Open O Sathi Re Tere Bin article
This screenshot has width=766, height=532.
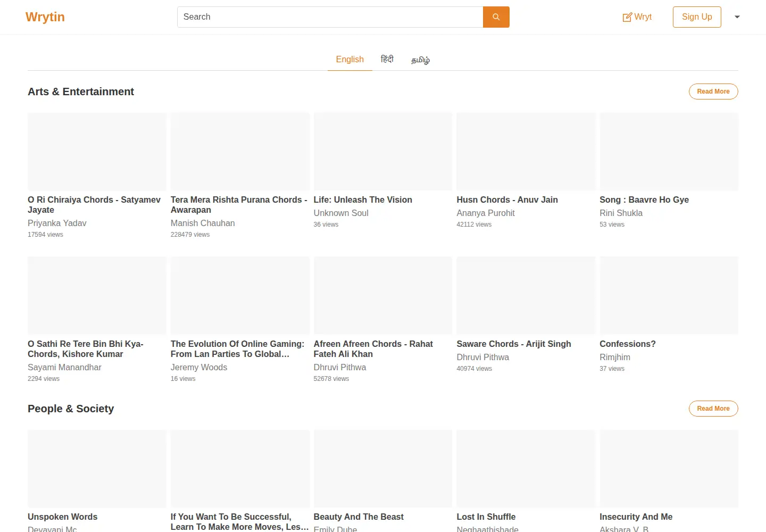coord(86,349)
